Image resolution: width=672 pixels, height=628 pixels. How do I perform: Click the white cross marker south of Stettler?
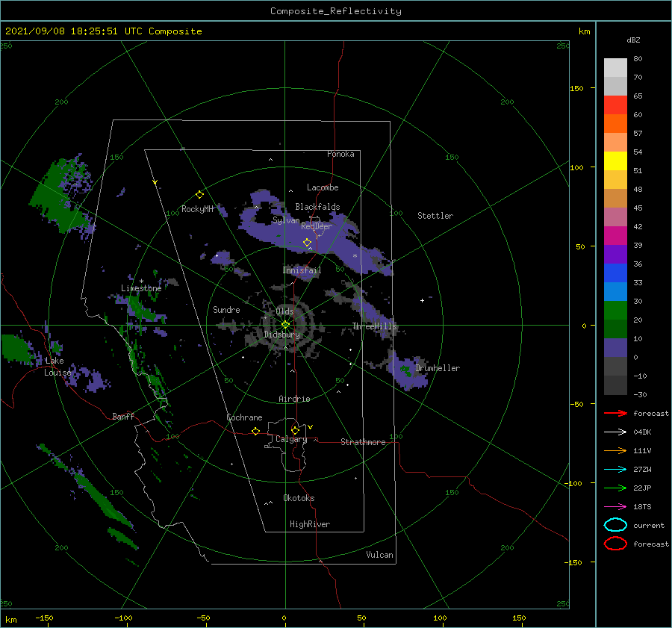tap(422, 300)
